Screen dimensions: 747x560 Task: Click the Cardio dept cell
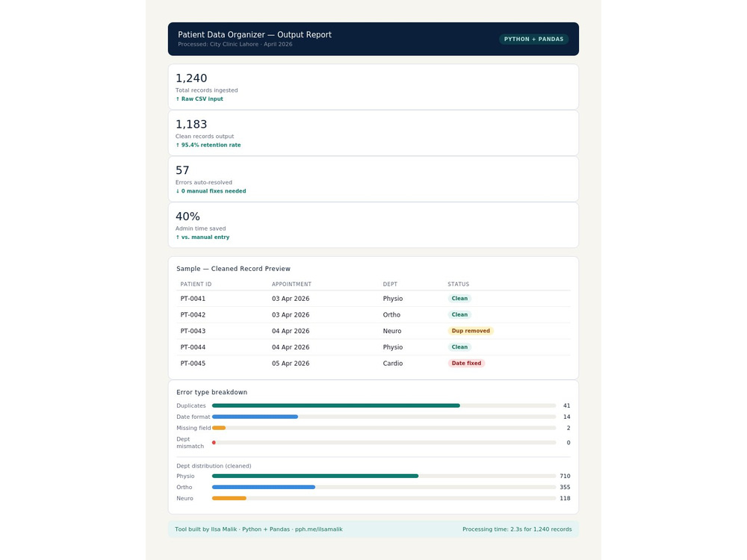393,364
